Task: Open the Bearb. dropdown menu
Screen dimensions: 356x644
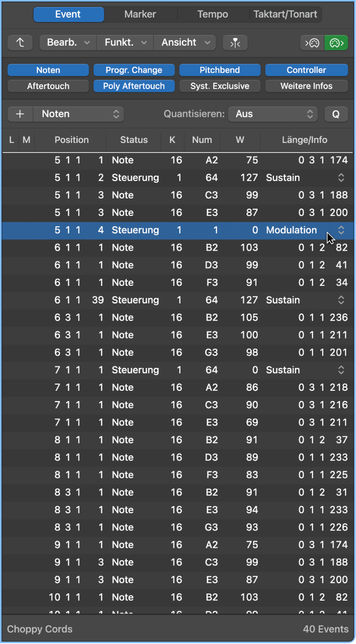Action: coord(68,42)
